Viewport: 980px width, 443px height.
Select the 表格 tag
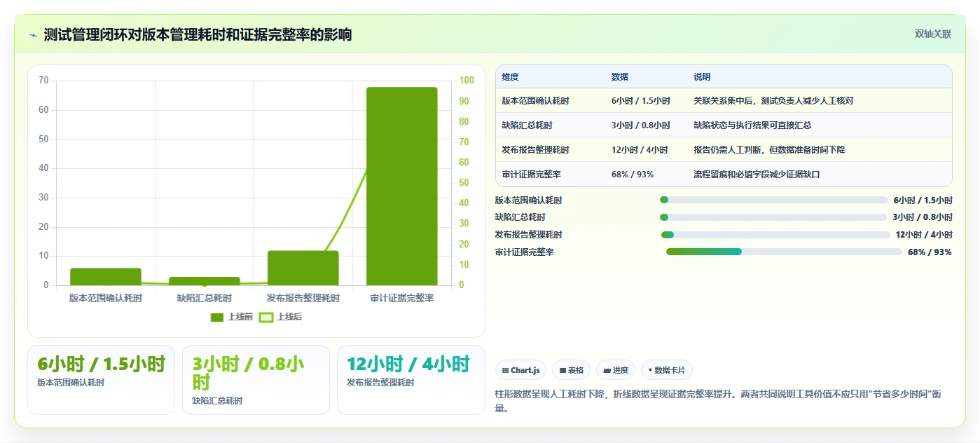[572, 370]
